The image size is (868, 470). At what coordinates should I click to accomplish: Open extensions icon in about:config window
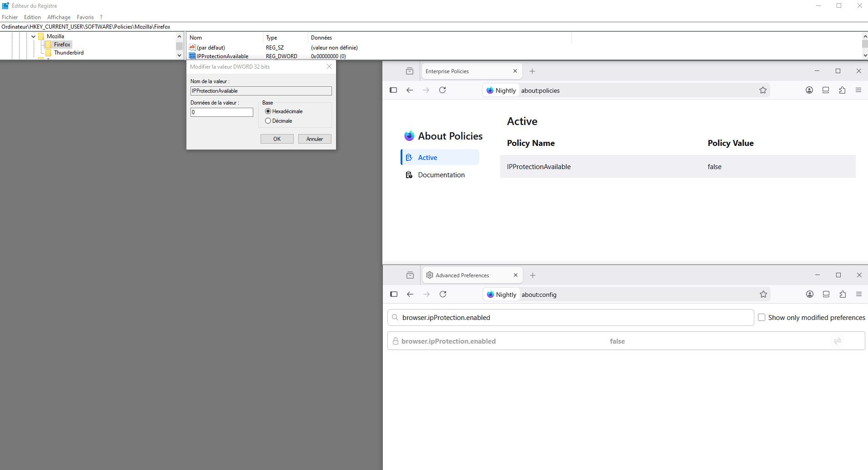843,295
